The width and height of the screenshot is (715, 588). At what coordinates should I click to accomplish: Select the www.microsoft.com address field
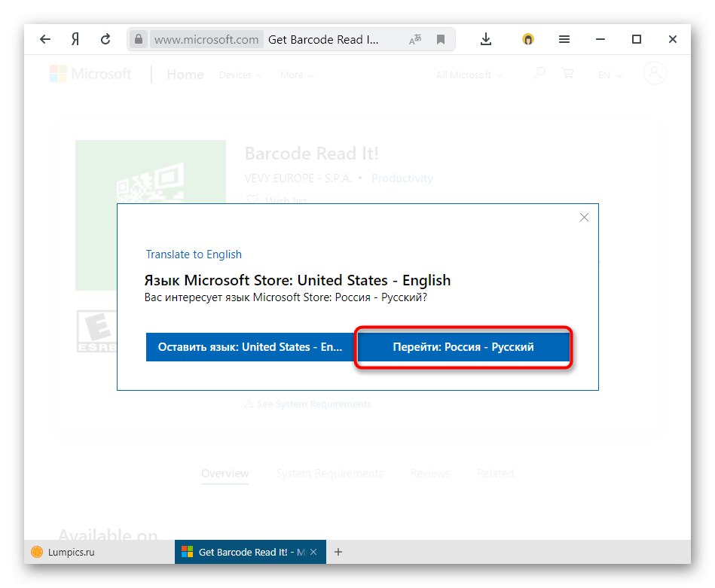point(206,40)
